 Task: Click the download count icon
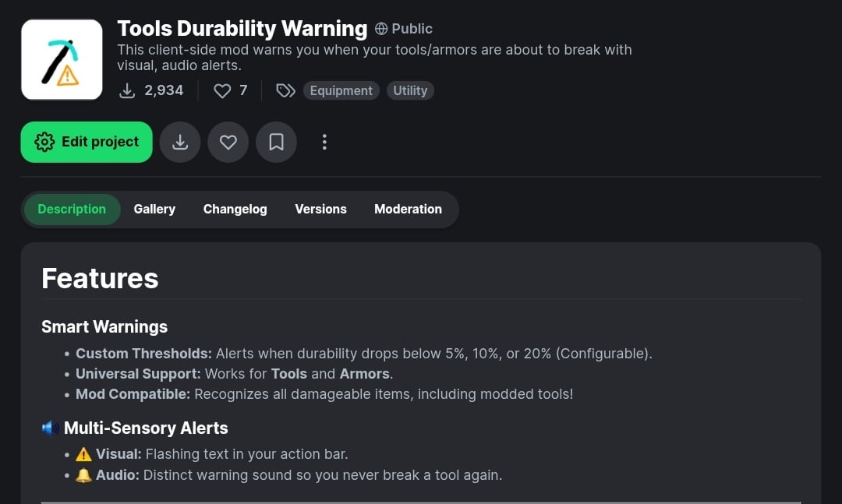pos(127,91)
